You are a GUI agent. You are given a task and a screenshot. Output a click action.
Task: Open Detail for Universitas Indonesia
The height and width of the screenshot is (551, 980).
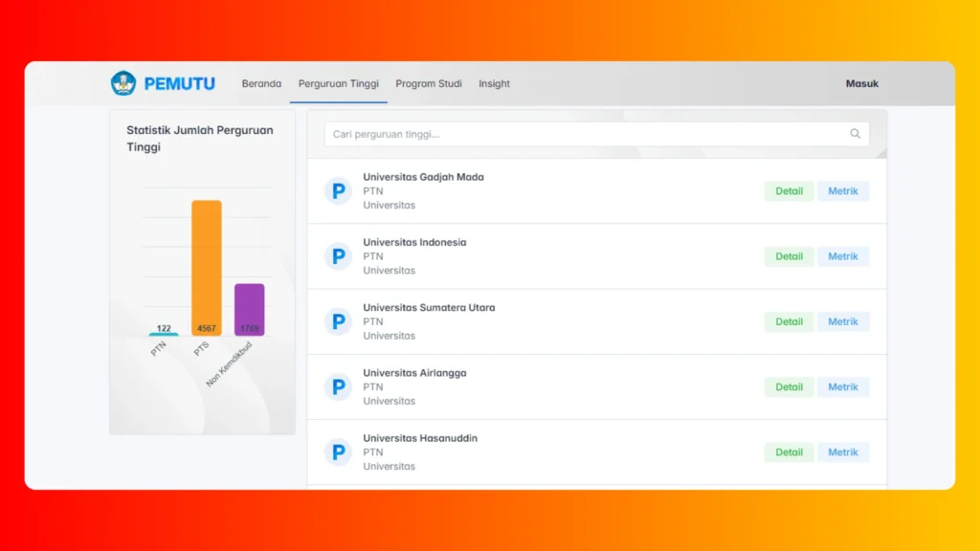point(789,256)
